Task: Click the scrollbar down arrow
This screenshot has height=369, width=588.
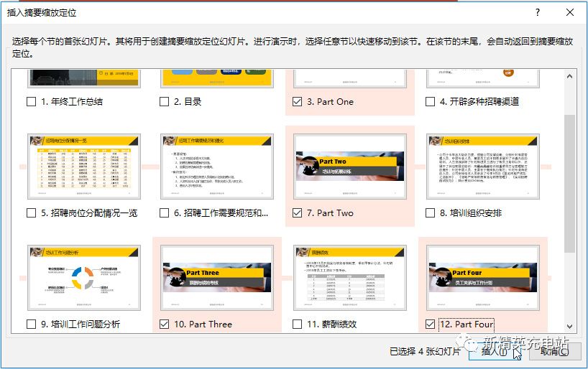Action: pos(569,327)
